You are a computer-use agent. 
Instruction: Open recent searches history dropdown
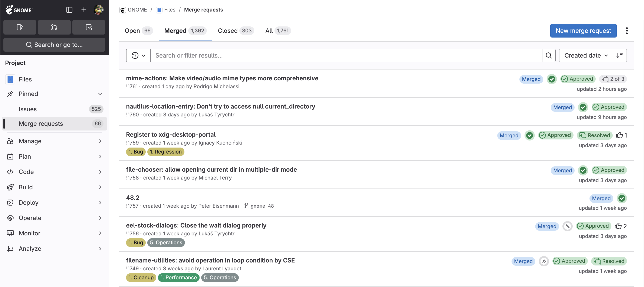pyautogui.click(x=138, y=55)
